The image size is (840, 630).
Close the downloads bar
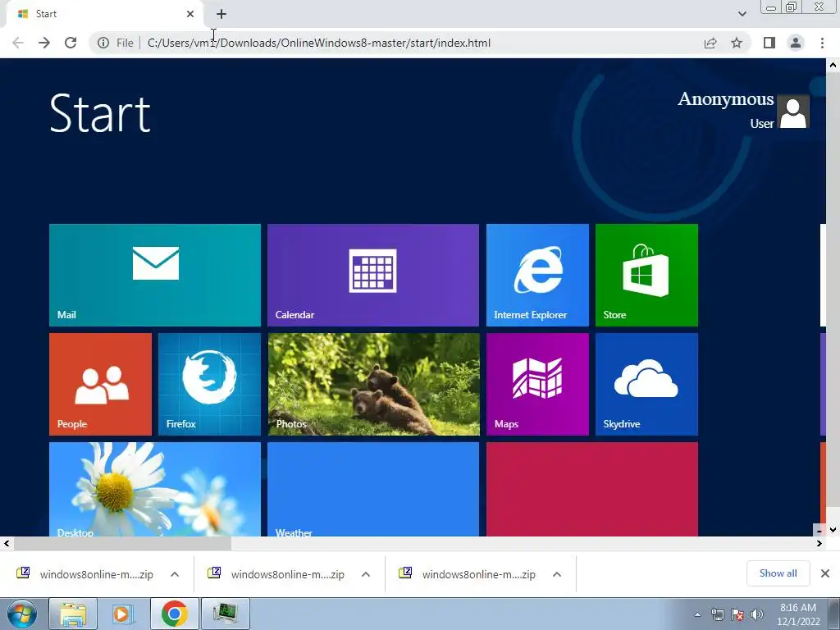[x=825, y=573]
